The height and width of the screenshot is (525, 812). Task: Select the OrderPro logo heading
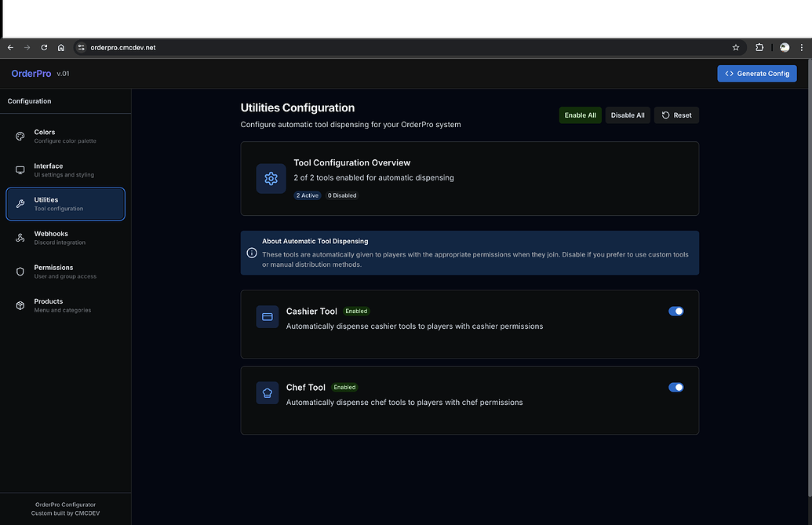pyautogui.click(x=31, y=73)
